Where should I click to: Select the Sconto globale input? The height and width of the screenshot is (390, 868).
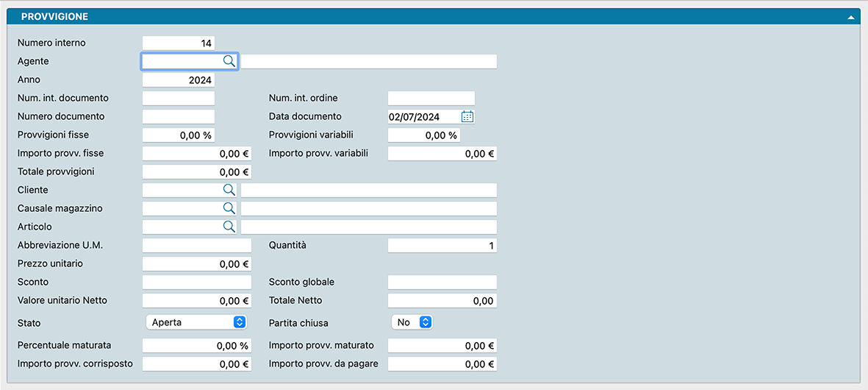(442, 282)
